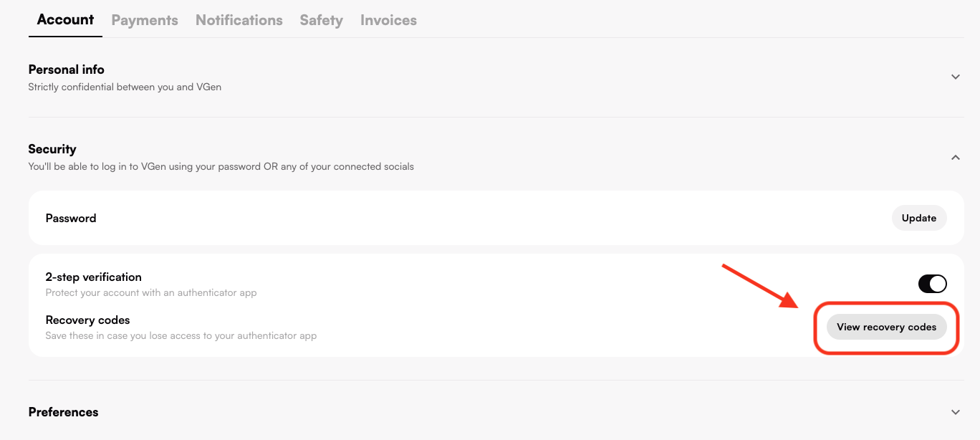The image size is (980, 440).
Task: Select the Password row label
Action: [x=71, y=218]
